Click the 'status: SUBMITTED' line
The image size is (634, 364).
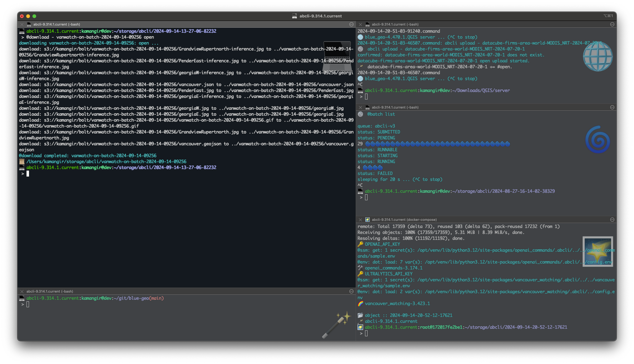(x=378, y=132)
